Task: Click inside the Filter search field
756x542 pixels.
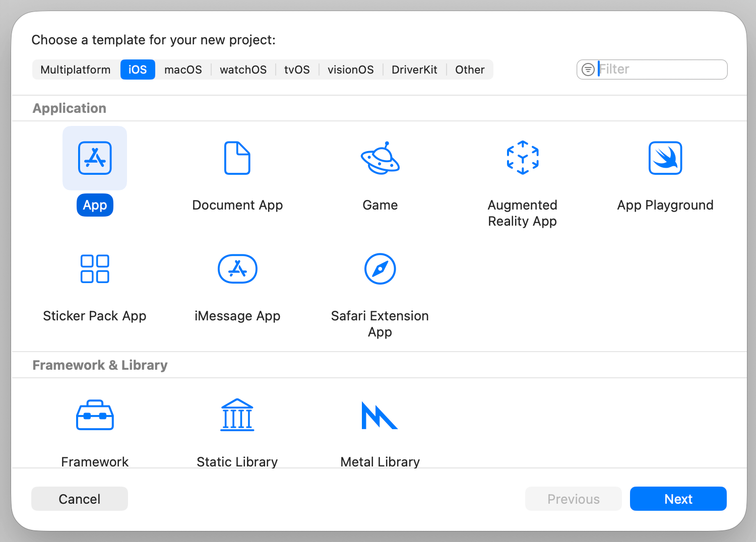Action: [x=660, y=70]
